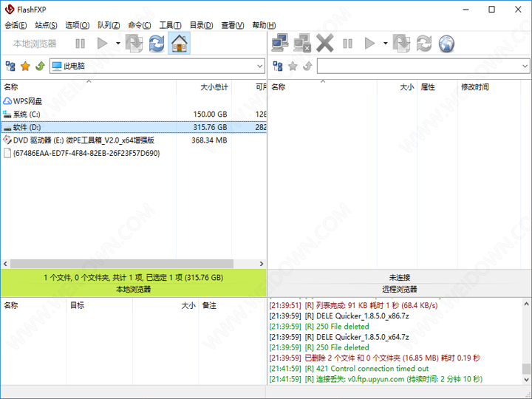The image size is (532, 399).
Task: Click the remote connect computers icon
Action: [x=280, y=43]
